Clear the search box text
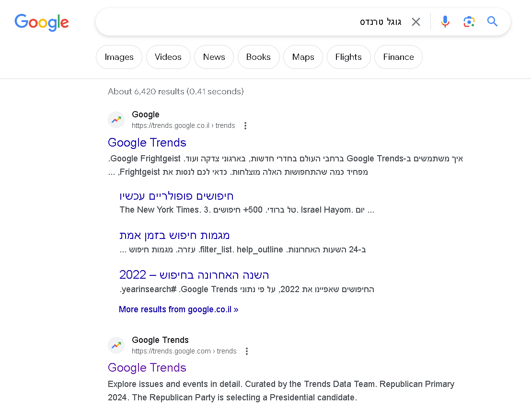This screenshot has height=420, width=531. (416, 22)
